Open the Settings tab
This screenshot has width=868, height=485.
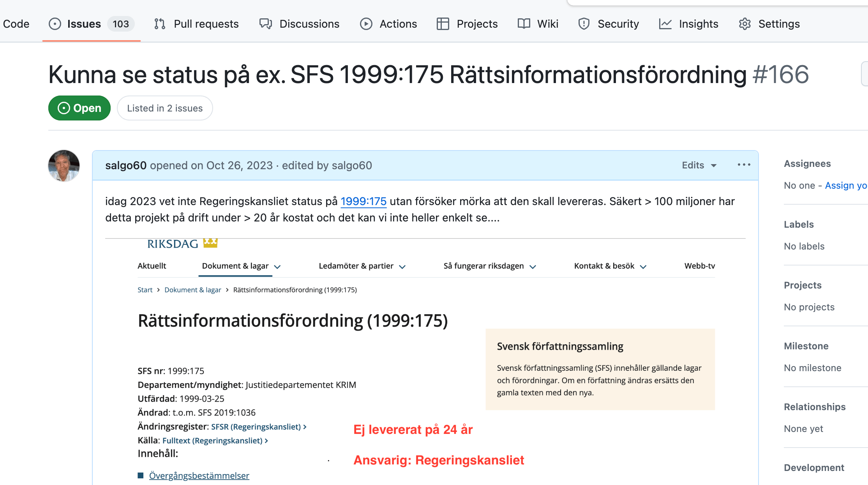pos(778,24)
